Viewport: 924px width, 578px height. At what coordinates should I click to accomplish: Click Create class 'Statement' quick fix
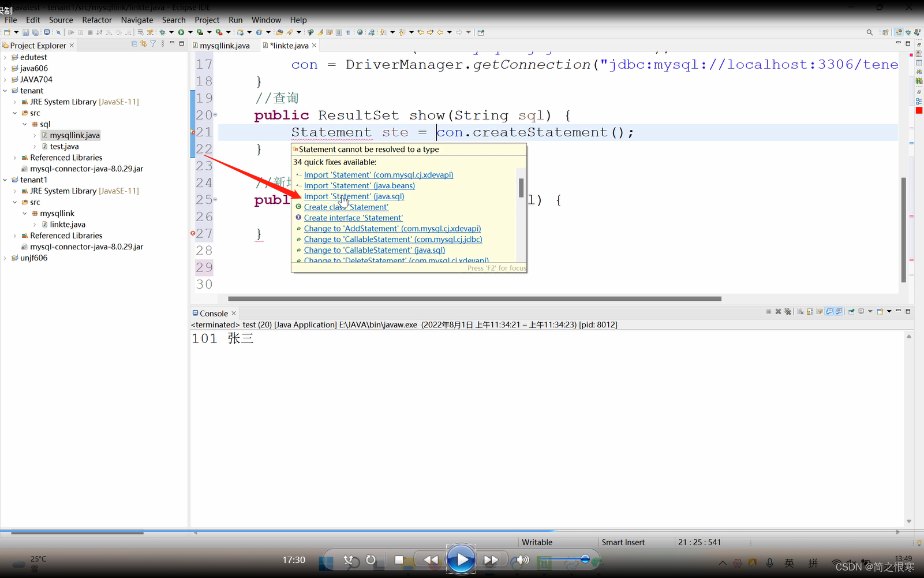tap(346, 207)
